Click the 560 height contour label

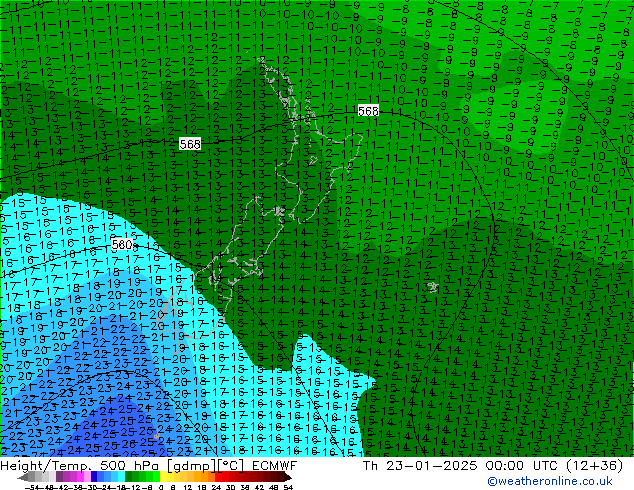coord(122,245)
